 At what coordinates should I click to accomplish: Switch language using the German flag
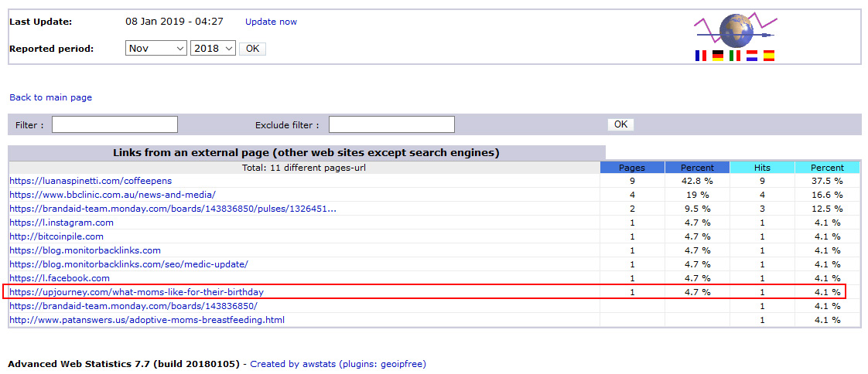718,56
